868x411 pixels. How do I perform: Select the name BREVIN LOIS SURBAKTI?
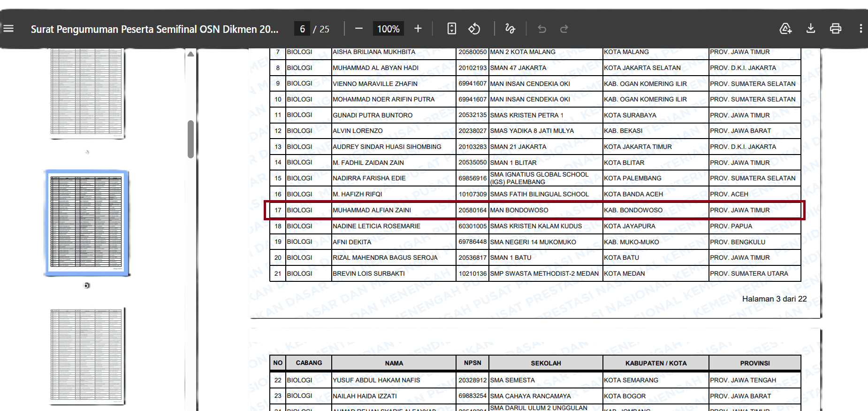click(369, 274)
